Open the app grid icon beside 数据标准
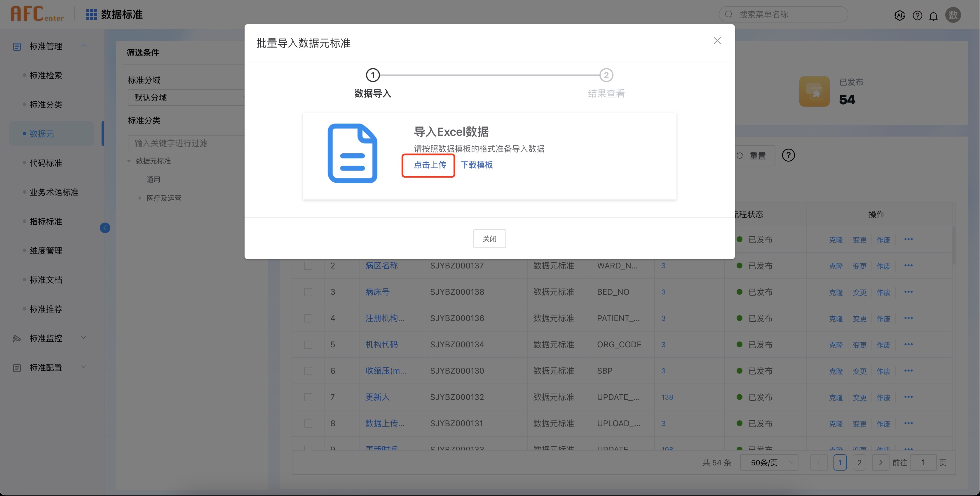The height and width of the screenshot is (496, 980). [91, 15]
